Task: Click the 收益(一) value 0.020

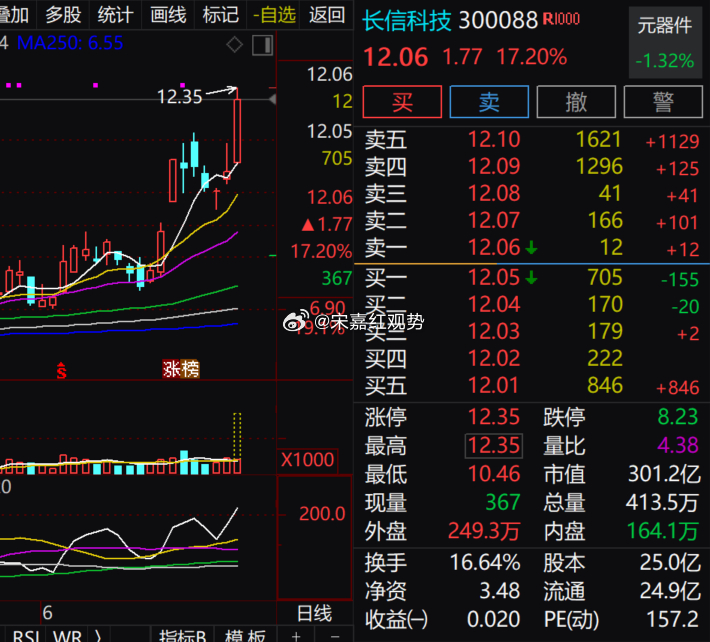Action: pyautogui.click(x=493, y=619)
